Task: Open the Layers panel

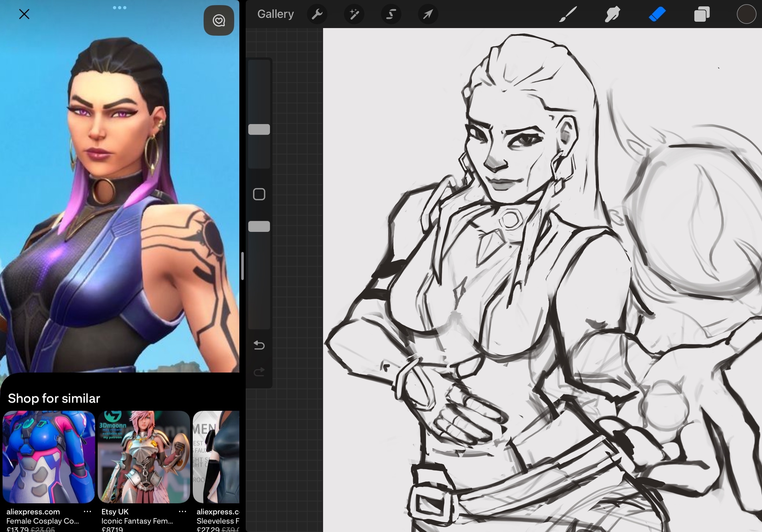Action: click(702, 15)
